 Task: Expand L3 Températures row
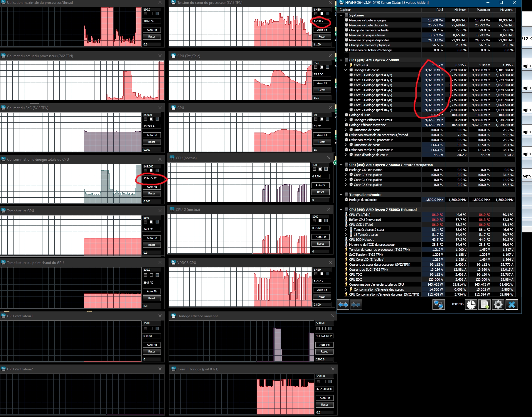(x=346, y=235)
